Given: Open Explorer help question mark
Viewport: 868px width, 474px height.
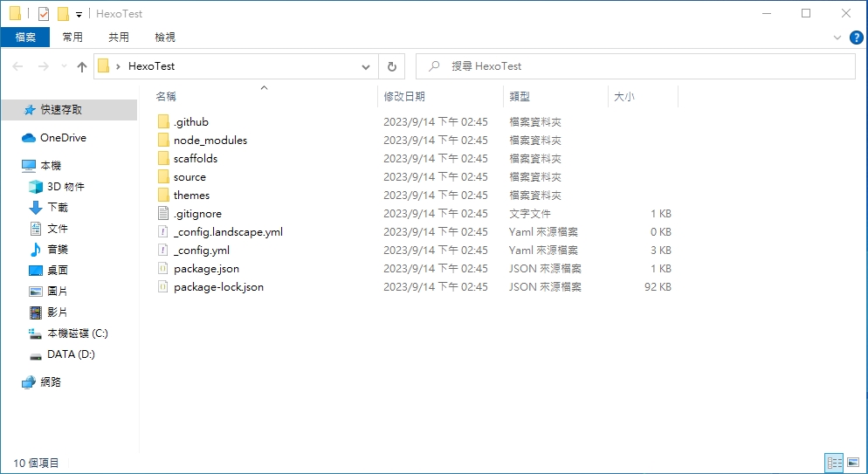Looking at the screenshot, I should click(x=856, y=37).
